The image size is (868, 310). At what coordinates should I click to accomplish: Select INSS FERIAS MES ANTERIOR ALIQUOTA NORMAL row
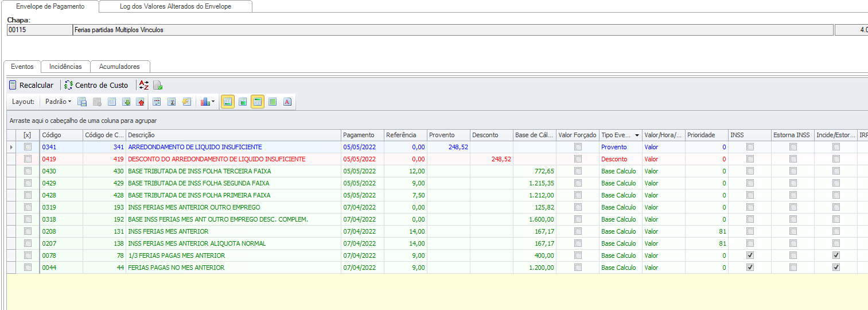tap(437, 243)
